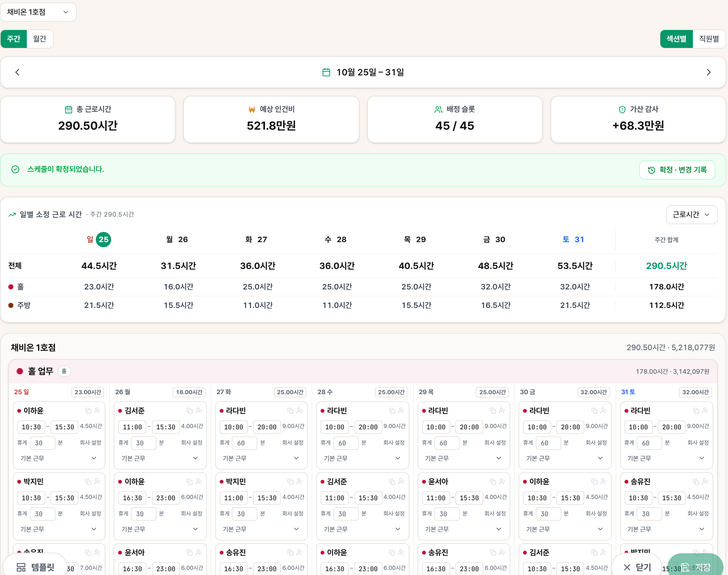Expand 기본 근무 dropdown on 윤서아 29 목 card
Screen dimensions: 728x575
[464, 529]
